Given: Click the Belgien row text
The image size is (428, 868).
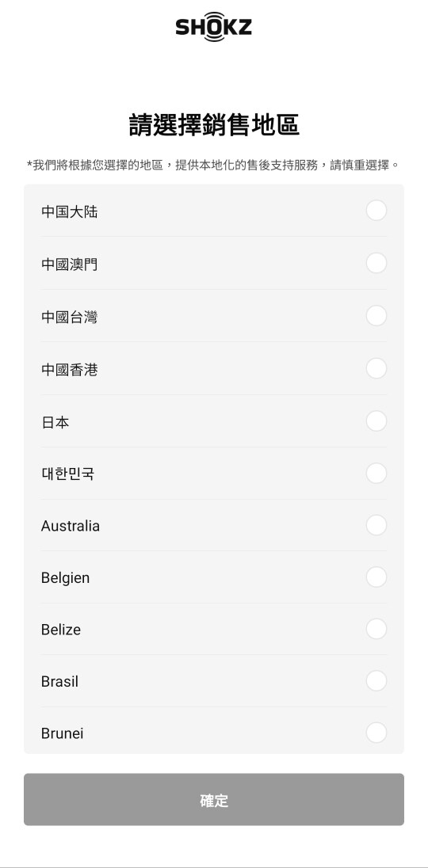Looking at the screenshot, I should pyautogui.click(x=65, y=578).
